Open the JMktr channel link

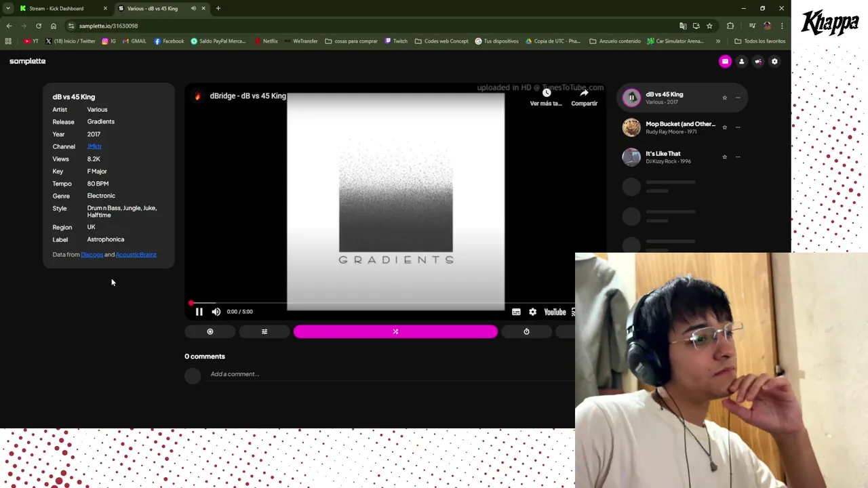click(94, 146)
